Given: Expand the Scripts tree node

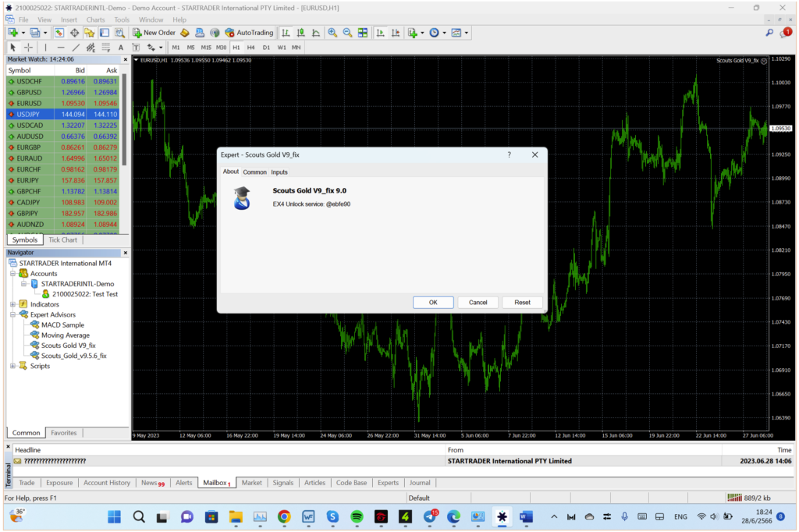Looking at the screenshot, I should coord(13,366).
